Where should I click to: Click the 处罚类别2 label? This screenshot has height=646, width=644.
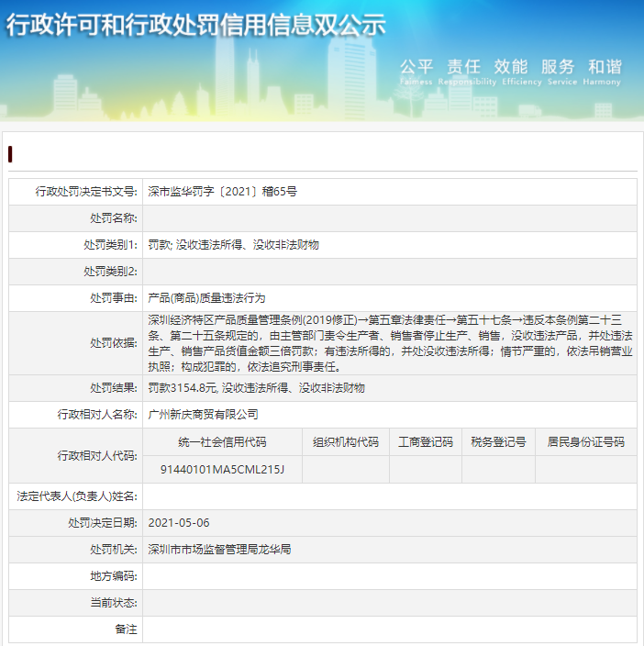coord(110,272)
